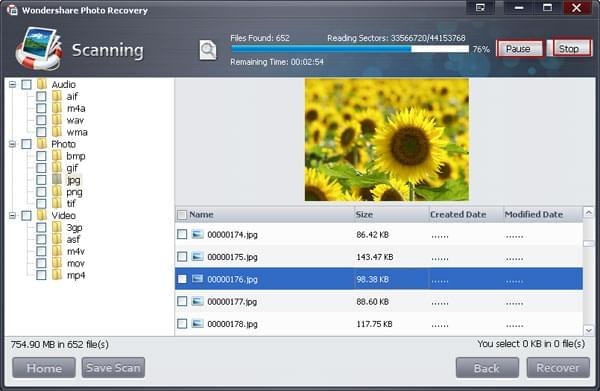The height and width of the screenshot is (391, 600).
Task: Collapse the Video tree node
Action: pyautogui.click(x=12, y=215)
